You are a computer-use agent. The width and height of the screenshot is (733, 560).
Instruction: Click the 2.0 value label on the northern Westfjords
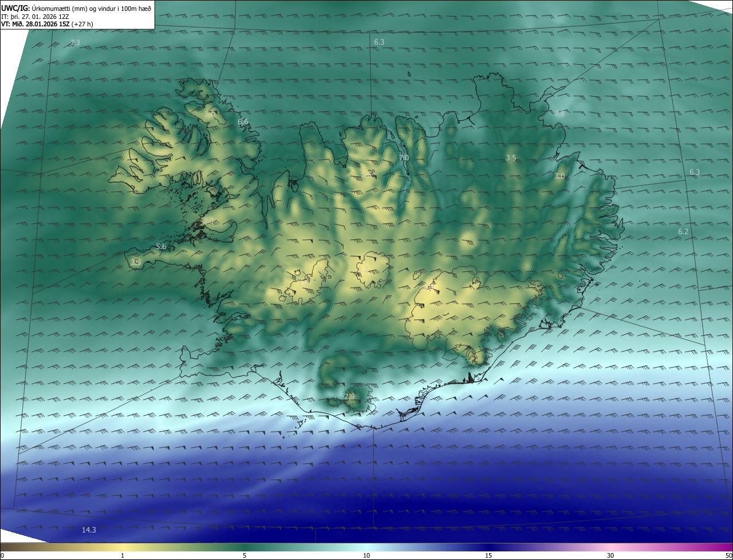(x=210, y=115)
